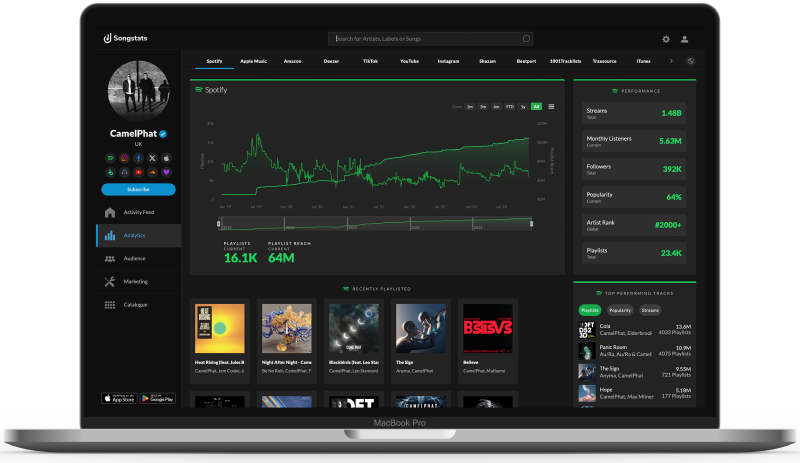Open Believe track cover
This screenshot has height=463, width=800.
488,329
